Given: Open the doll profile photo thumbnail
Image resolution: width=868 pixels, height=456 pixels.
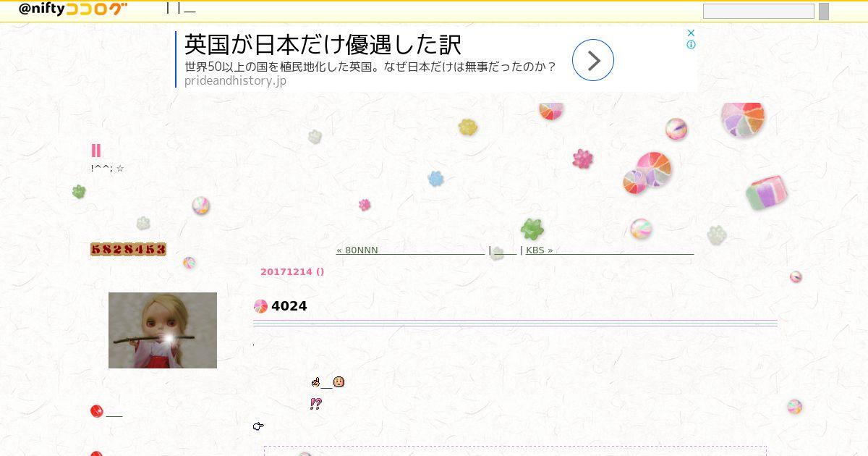Looking at the screenshot, I should coord(163,330).
